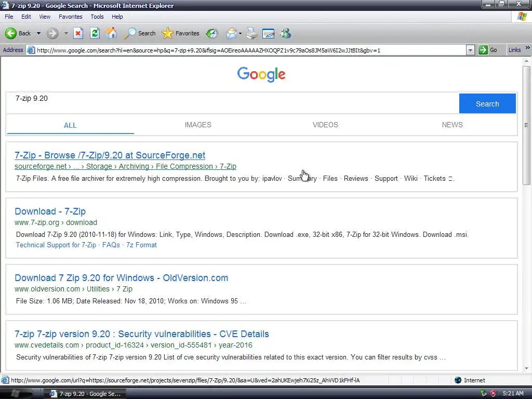Viewport: 532px width, 399px height.
Task: Open the Favorites menu
Action: tap(71, 17)
